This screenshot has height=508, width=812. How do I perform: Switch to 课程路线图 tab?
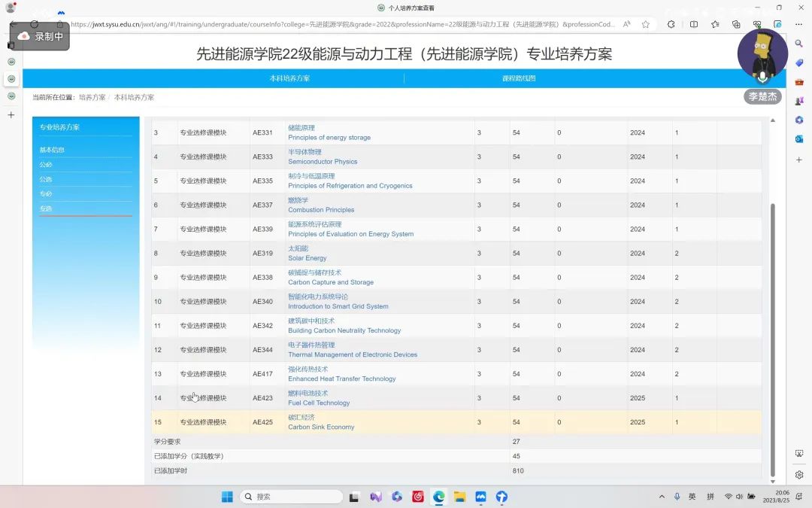(519, 78)
